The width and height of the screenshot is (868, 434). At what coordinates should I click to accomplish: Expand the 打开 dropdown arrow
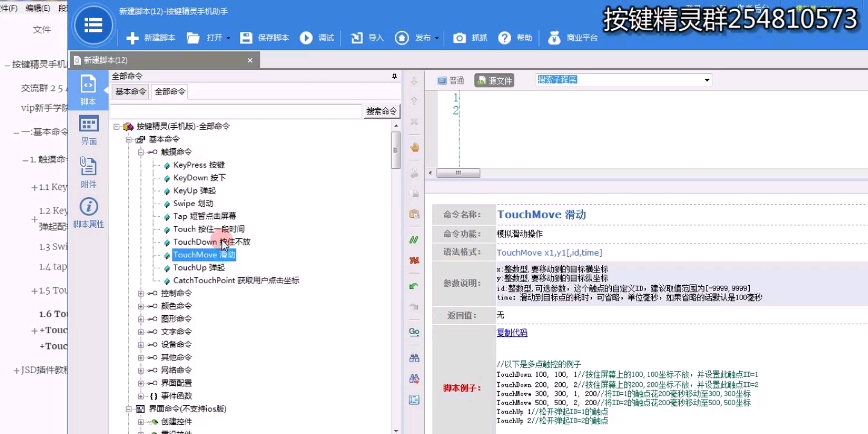click(228, 39)
